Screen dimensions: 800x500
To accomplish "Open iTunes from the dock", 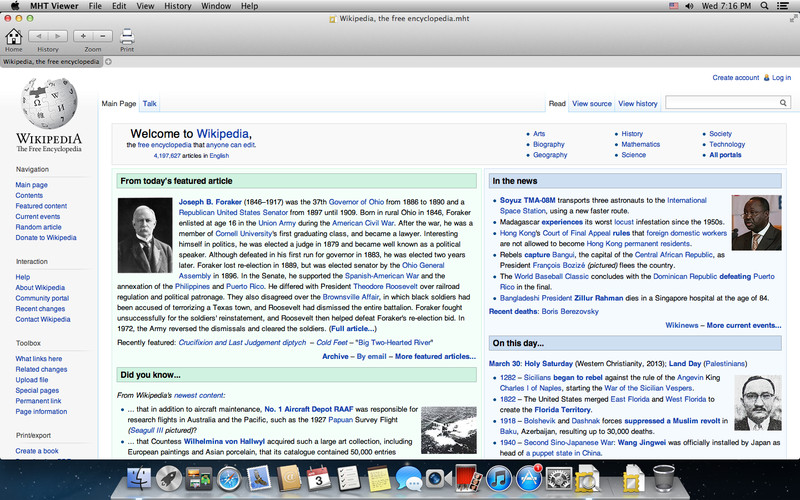I will [x=499, y=479].
